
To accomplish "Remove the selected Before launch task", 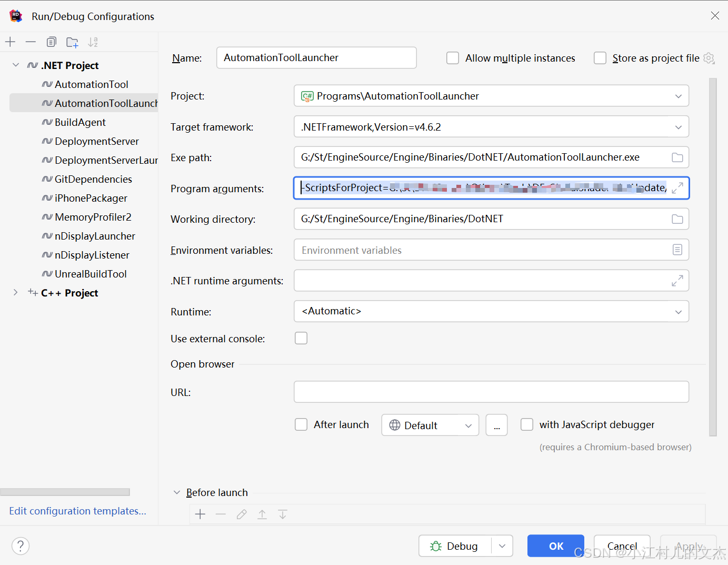I will [x=221, y=514].
